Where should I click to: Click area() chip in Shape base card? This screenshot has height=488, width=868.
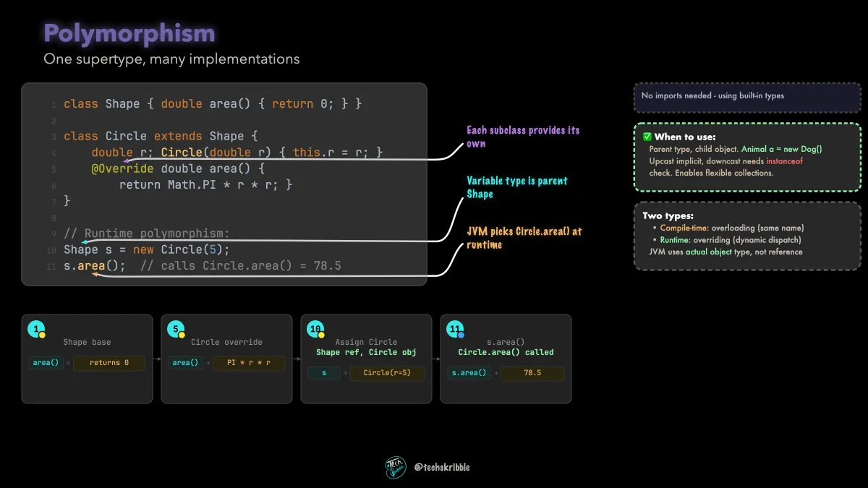pos(46,363)
